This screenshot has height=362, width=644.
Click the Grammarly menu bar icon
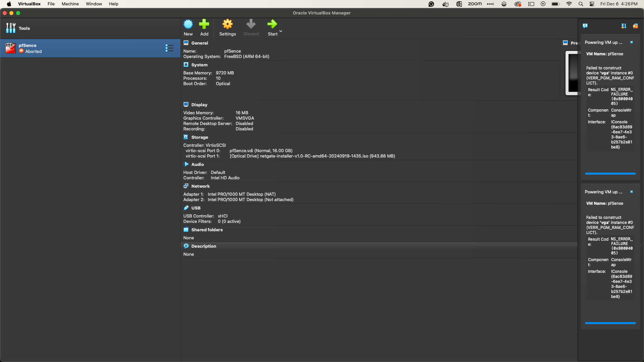pyautogui.click(x=431, y=4)
